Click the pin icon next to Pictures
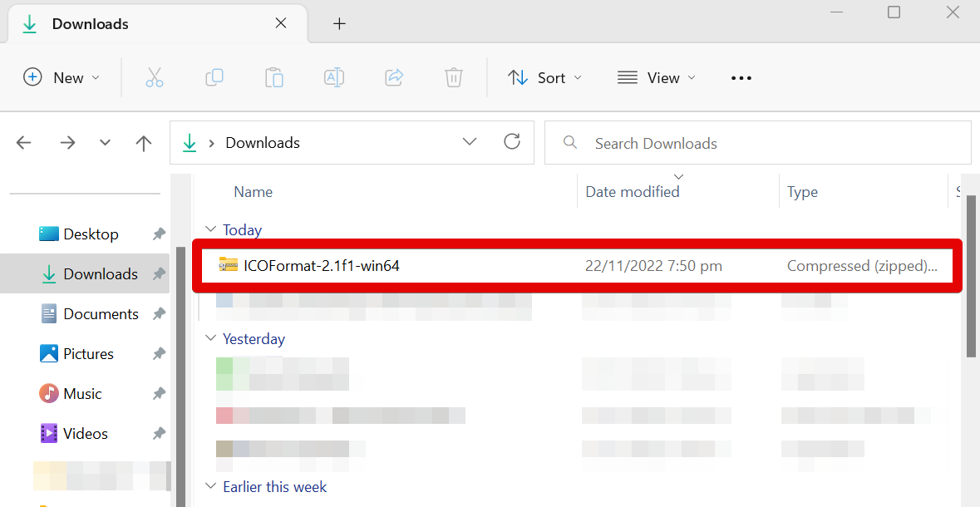The width and height of the screenshot is (980, 507). pos(159,354)
